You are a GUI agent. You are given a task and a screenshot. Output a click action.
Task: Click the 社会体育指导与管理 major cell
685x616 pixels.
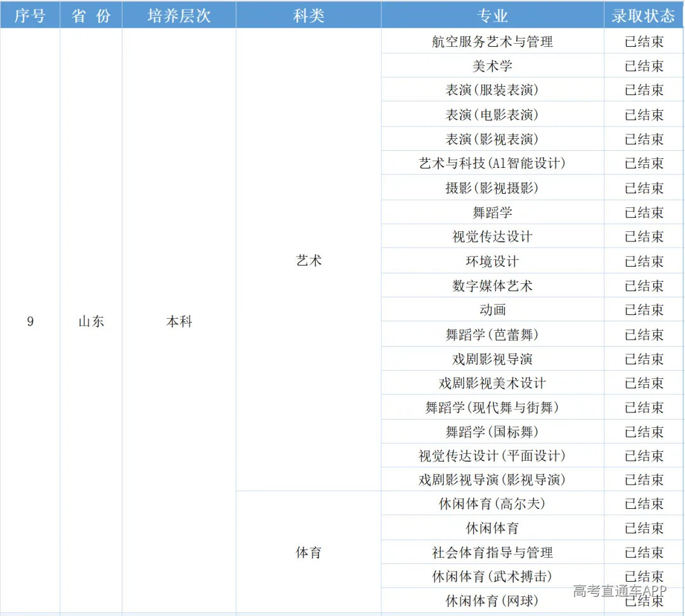pyautogui.click(x=492, y=553)
